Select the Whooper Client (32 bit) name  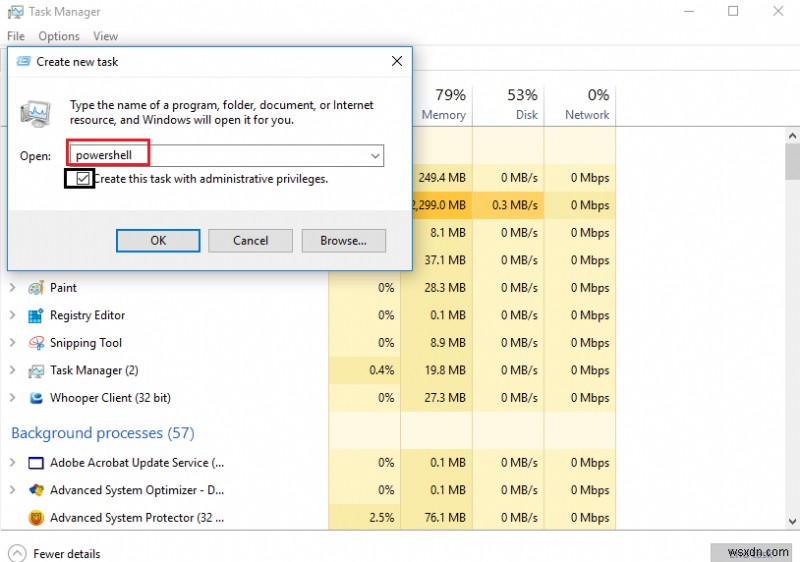(110, 398)
